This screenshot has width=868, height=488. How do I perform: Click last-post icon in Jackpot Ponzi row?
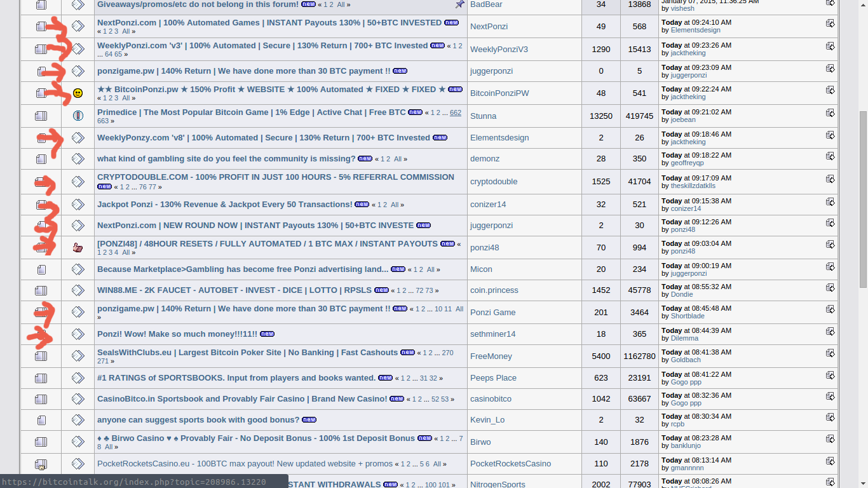tap(831, 201)
